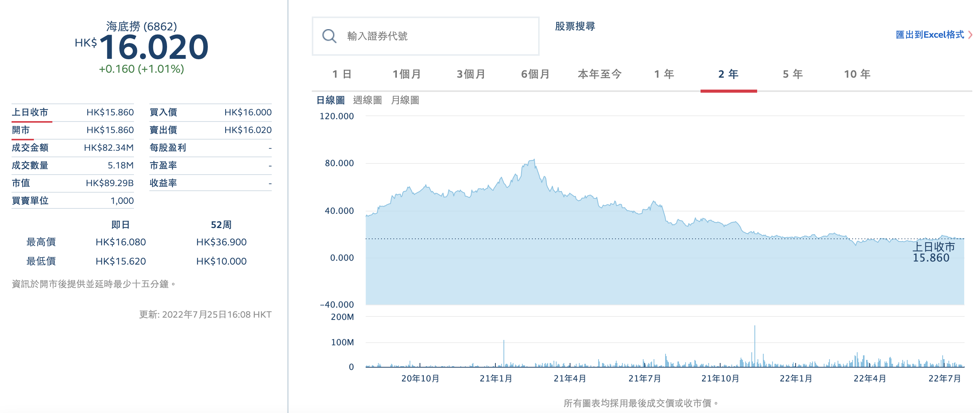
Task: Switch chart to 週線圖 weekly view
Action: 367,100
